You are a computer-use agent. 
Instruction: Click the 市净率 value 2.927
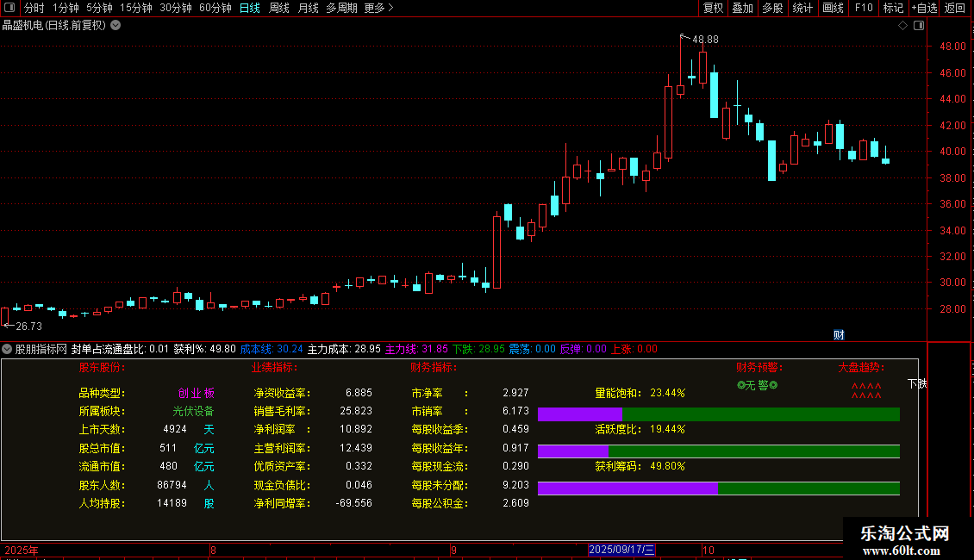(515, 393)
